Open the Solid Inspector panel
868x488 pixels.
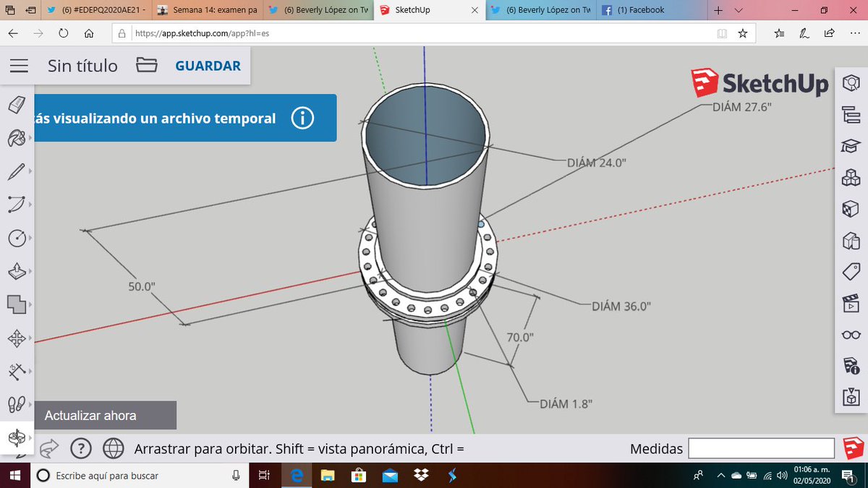click(851, 397)
